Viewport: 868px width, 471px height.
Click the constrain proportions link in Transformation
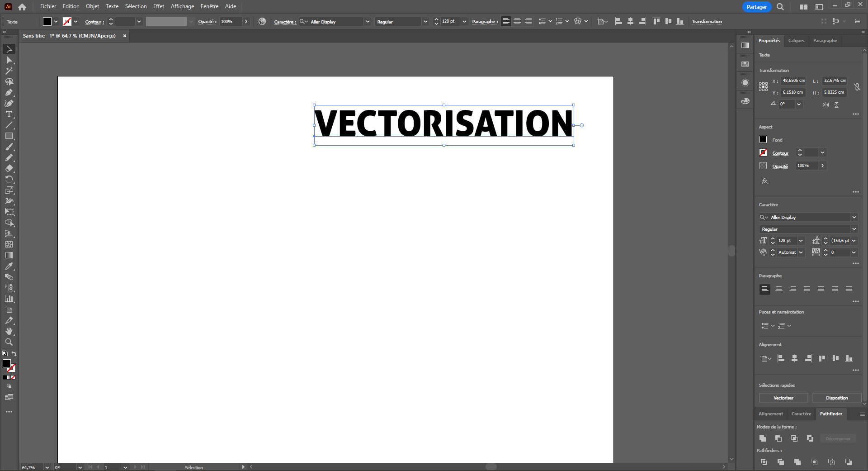[858, 86]
